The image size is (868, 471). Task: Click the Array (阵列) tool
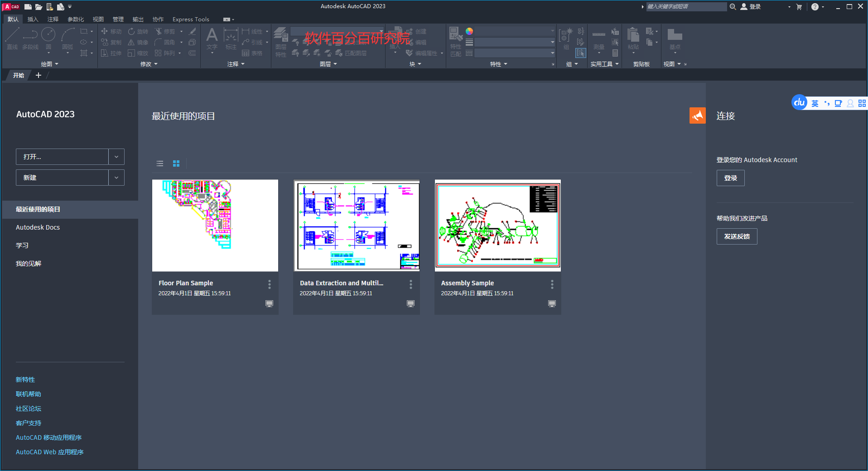coord(165,53)
